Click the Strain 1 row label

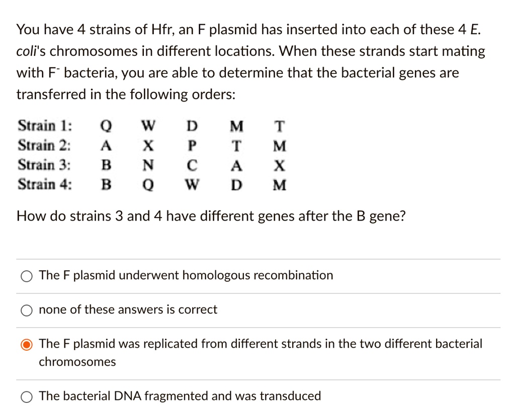(42, 126)
